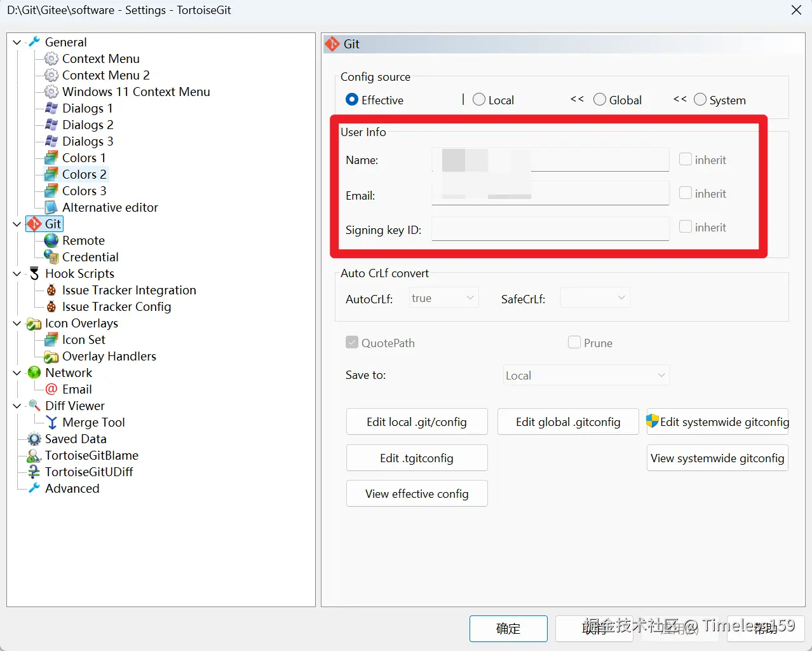Click the Signing key ID input field
The image size is (812, 651).
[550, 229]
